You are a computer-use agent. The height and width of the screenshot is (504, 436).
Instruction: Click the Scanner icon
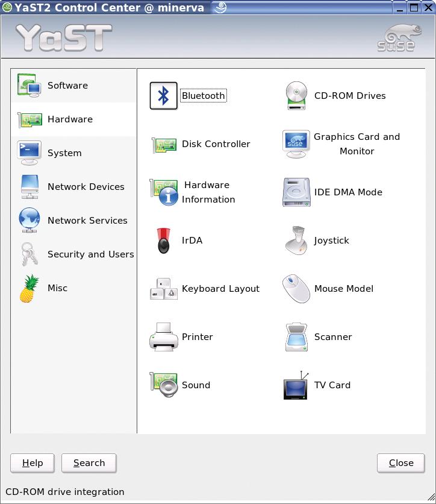296,337
